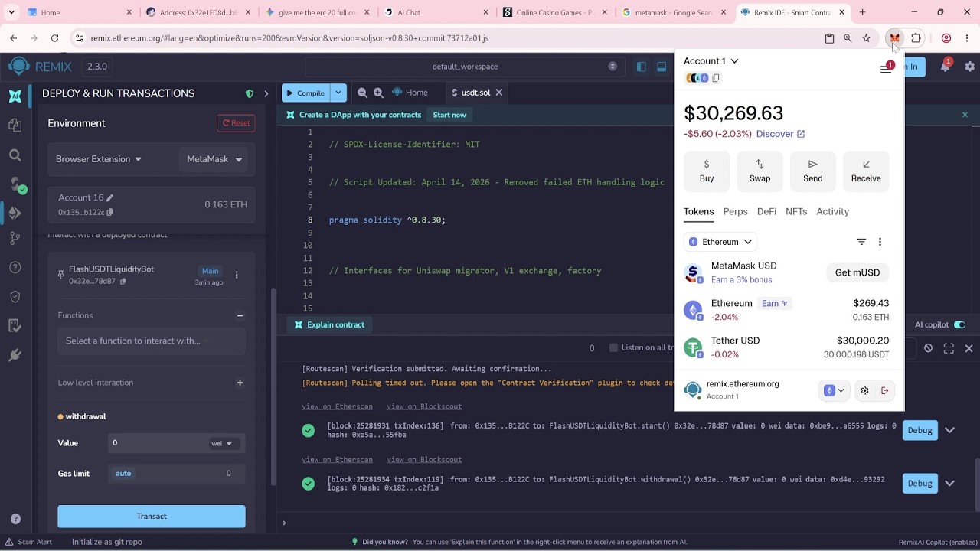
Task: Copy the FlashUSDTLiquidityBot contract address
Action: coord(122,282)
